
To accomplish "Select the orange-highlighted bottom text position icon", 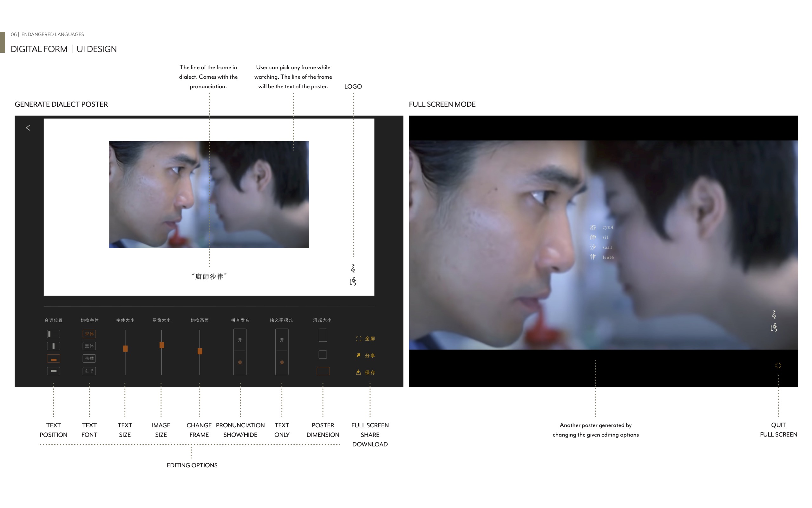I will click(53, 358).
